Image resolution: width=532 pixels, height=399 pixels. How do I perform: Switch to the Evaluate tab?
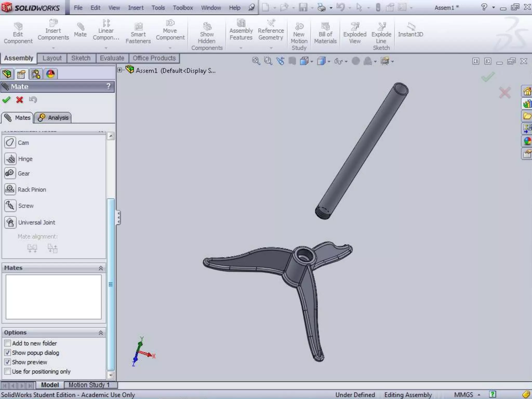(112, 58)
